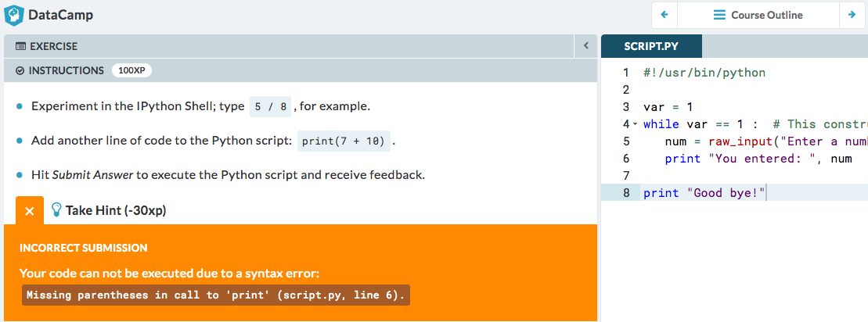Click the 100XP badge

pyautogui.click(x=131, y=70)
